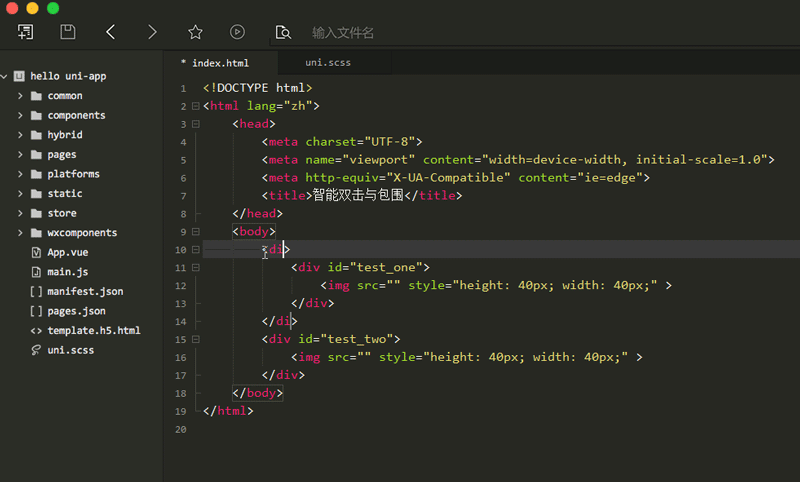Click the run play icon
The width and height of the screenshot is (800, 482).
coord(237,32)
